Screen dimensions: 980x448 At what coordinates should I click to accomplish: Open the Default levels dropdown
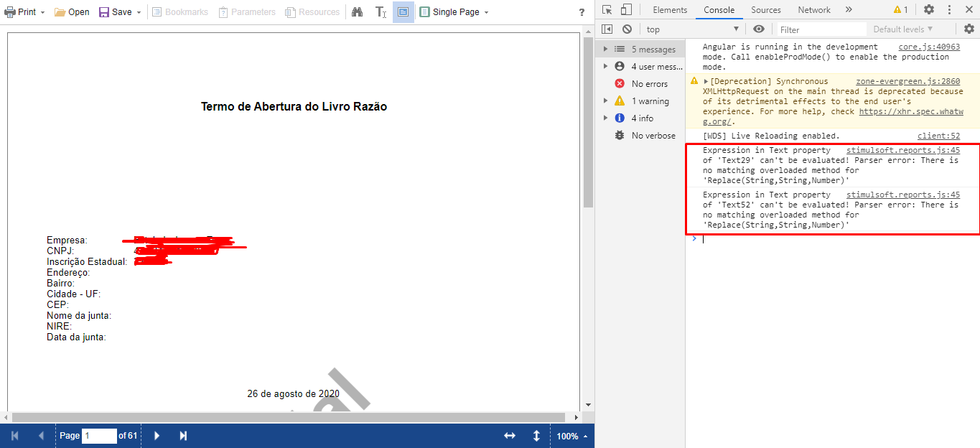[903, 29]
